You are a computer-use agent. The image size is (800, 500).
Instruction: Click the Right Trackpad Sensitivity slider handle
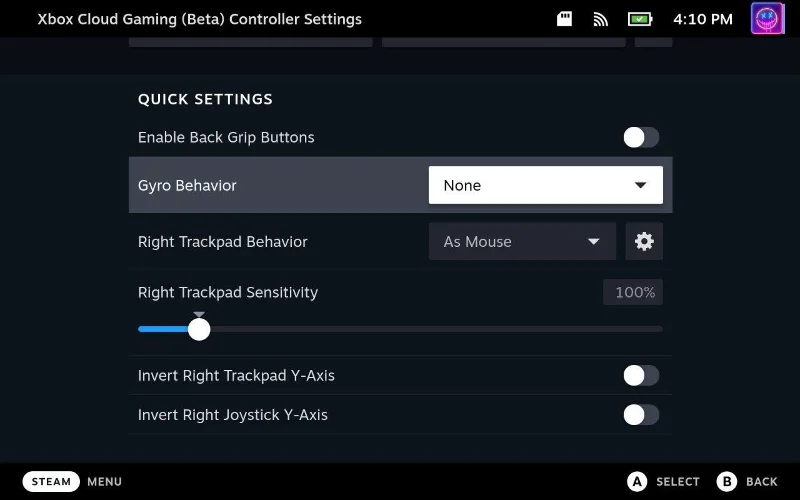click(x=199, y=328)
